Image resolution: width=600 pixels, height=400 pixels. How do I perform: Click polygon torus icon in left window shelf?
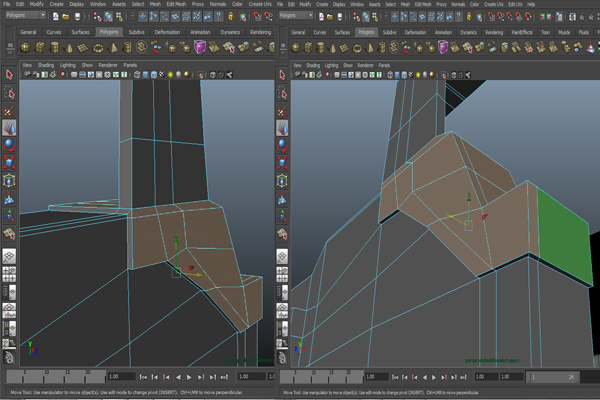point(98,47)
